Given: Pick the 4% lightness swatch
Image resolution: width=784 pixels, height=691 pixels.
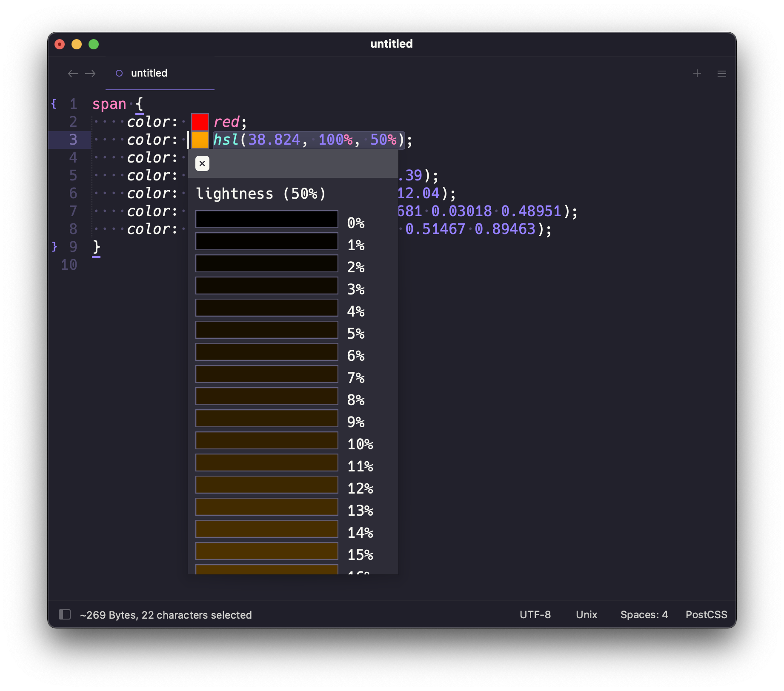Looking at the screenshot, I should pyautogui.click(x=267, y=308).
